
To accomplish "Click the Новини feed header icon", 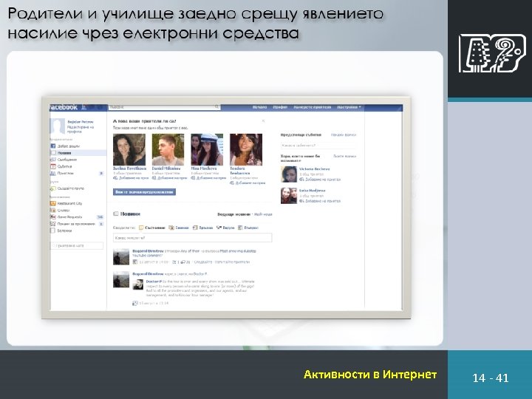I will [x=116, y=214].
